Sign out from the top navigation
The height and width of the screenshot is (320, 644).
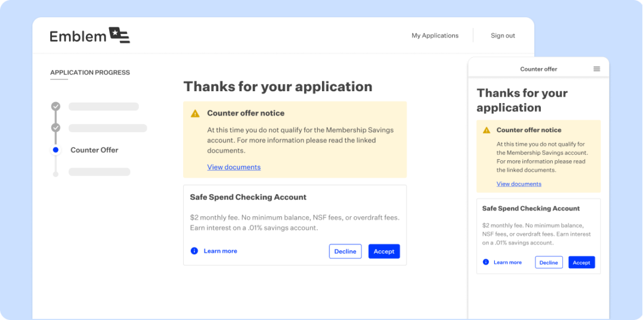click(x=503, y=36)
